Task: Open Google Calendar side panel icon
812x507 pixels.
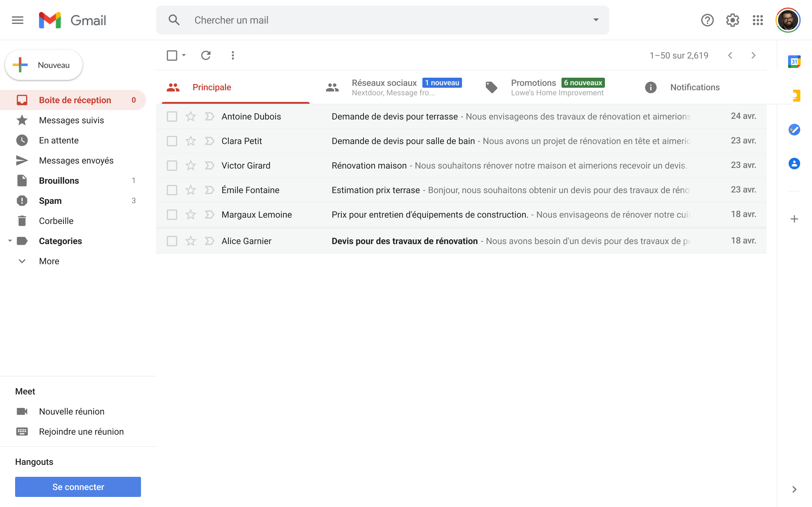Action: click(x=794, y=62)
